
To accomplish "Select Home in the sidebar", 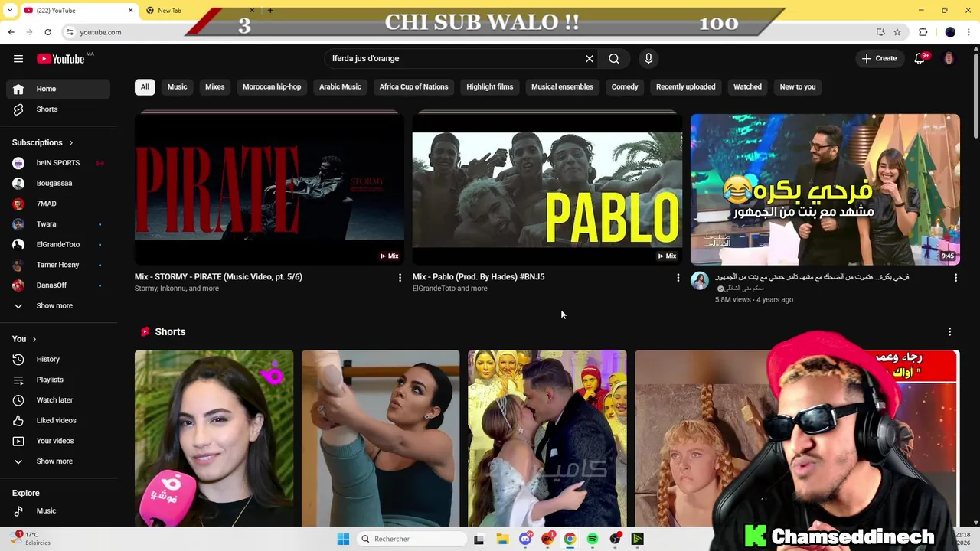I will [x=58, y=89].
